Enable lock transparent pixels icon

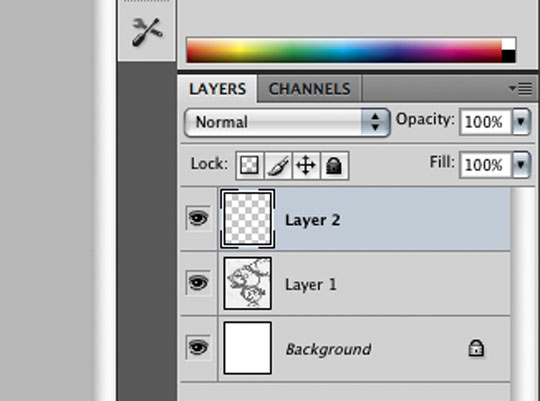pyautogui.click(x=250, y=165)
